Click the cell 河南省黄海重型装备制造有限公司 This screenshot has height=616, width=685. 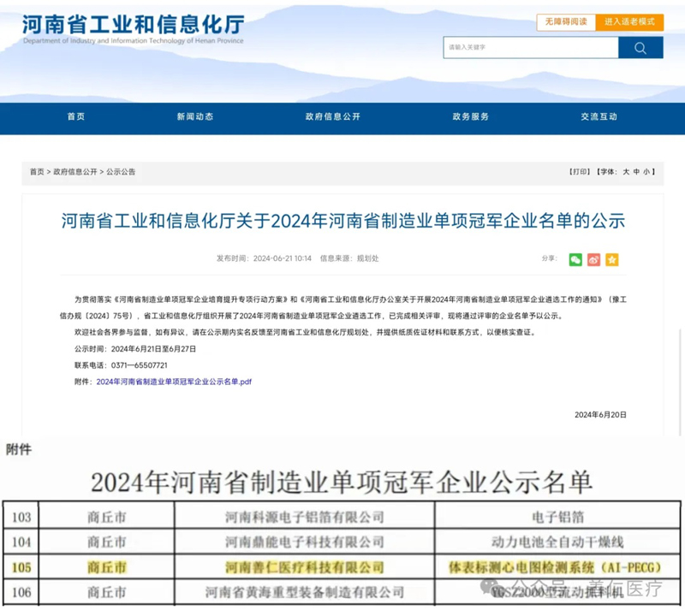click(305, 592)
